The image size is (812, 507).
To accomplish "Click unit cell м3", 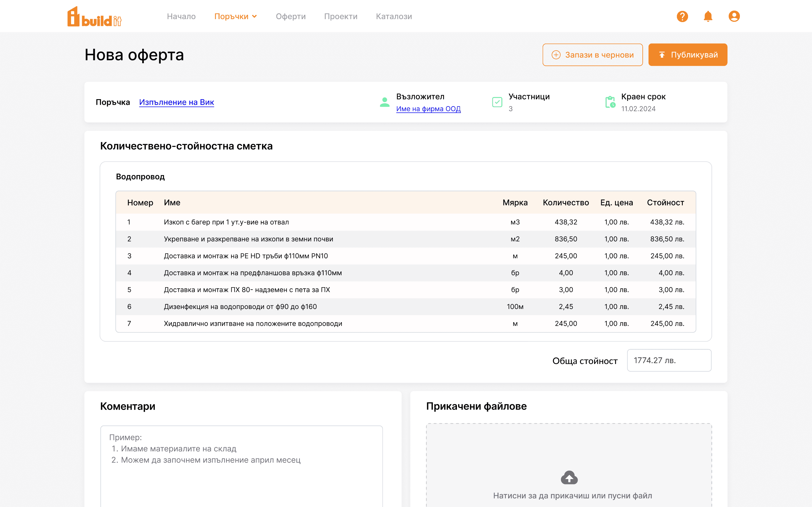I will tap(515, 222).
